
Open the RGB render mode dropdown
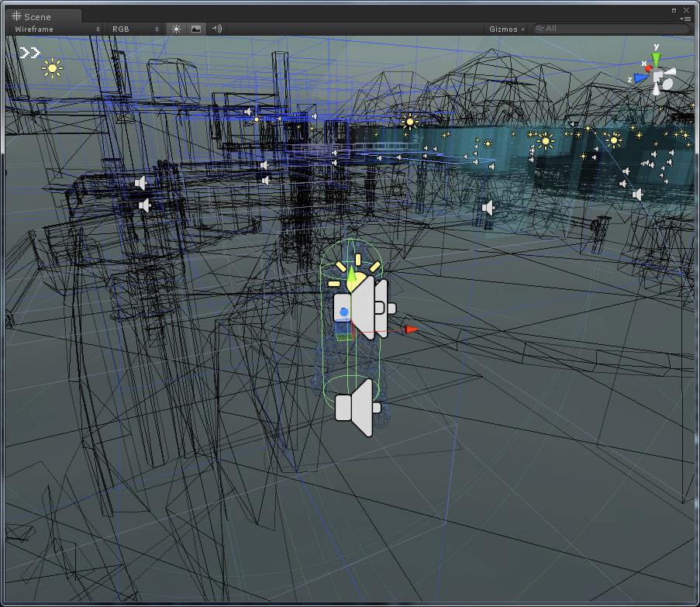(x=135, y=29)
